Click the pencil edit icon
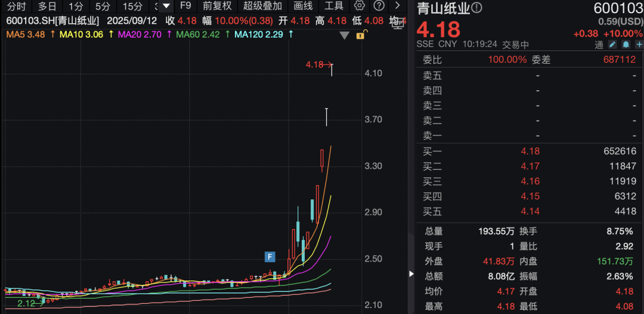This screenshot has height=314, width=644. 614,45
